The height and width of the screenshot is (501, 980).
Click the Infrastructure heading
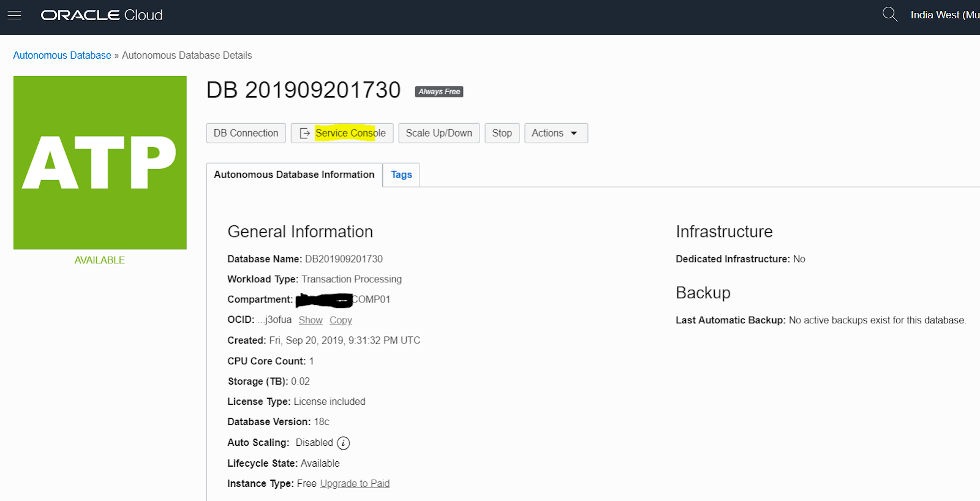(x=724, y=232)
